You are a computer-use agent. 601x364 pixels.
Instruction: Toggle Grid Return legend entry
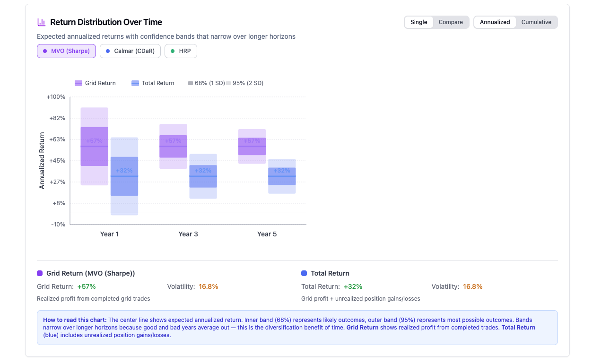point(95,83)
